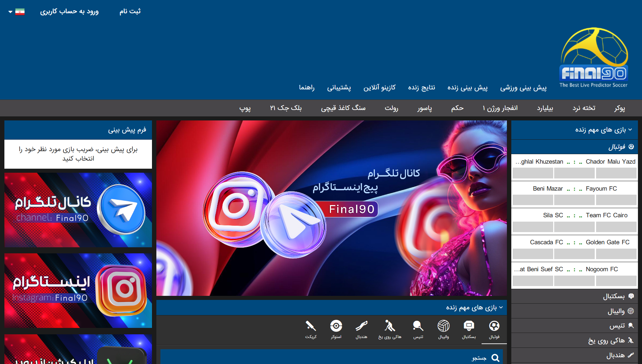Expand sidebar والیبال section
The height and width of the screenshot is (364, 642).
[x=574, y=311]
